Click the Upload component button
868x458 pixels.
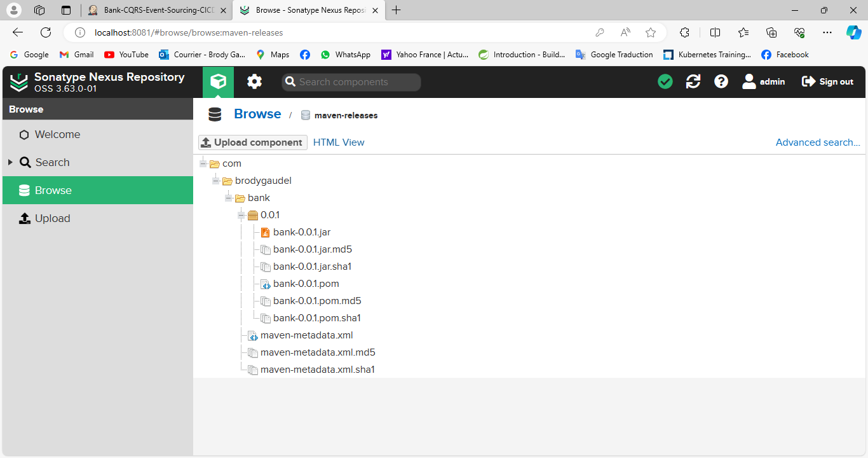point(253,142)
